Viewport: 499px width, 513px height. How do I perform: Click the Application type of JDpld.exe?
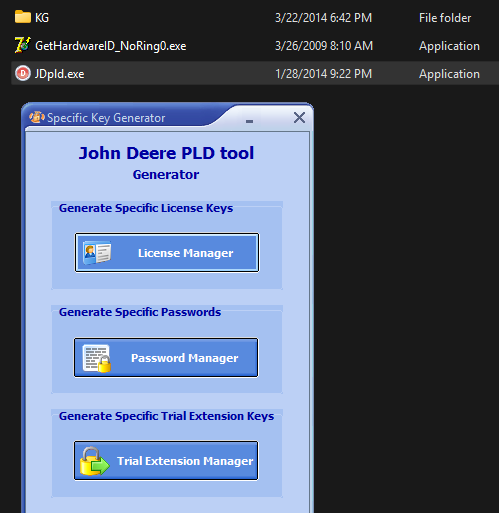click(449, 74)
